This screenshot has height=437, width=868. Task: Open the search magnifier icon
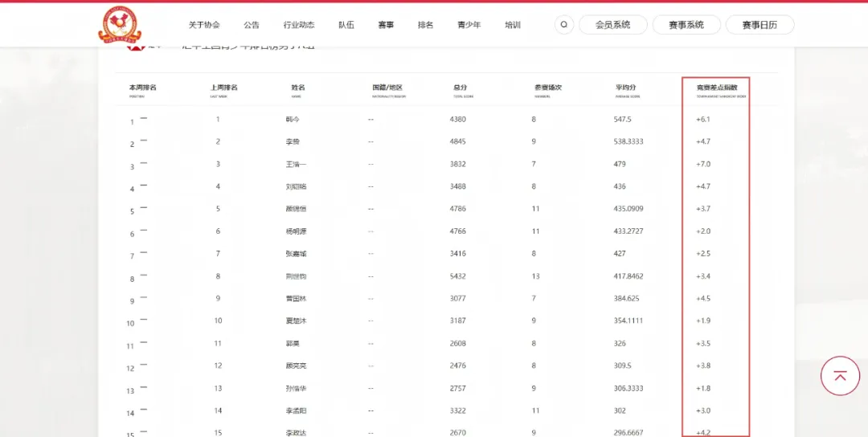pos(563,25)
